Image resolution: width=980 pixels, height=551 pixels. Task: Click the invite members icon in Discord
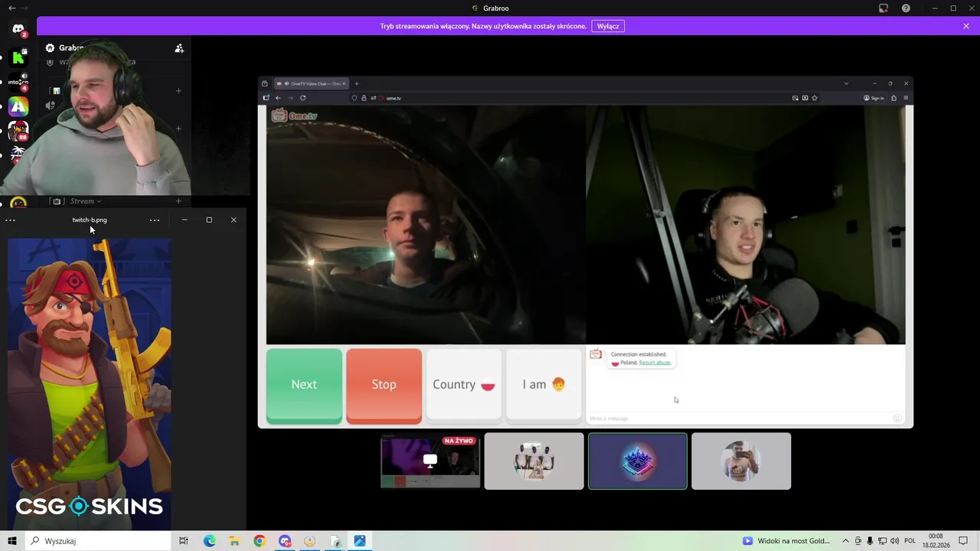(x=179, y=48)
